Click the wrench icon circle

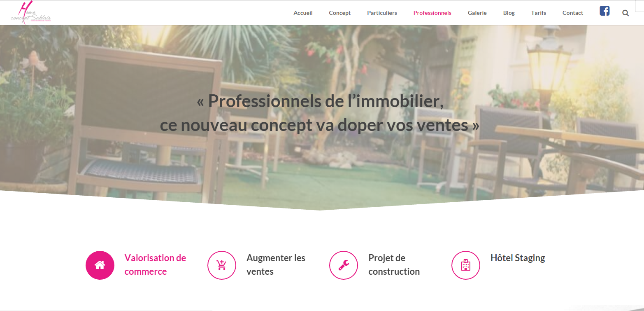pyautogui.click(x=344, y=265)
